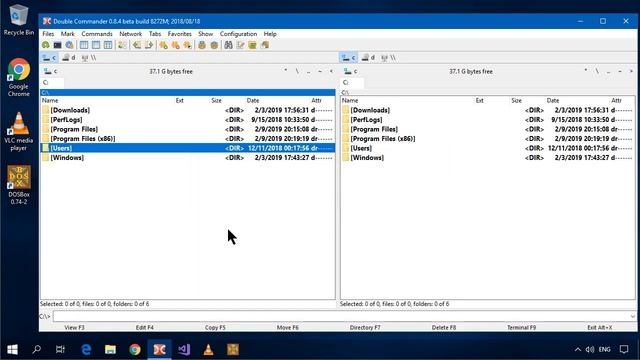
Task: Go back in history toolbar arrow
Action: pyautogui.click(x=137, y=45)
